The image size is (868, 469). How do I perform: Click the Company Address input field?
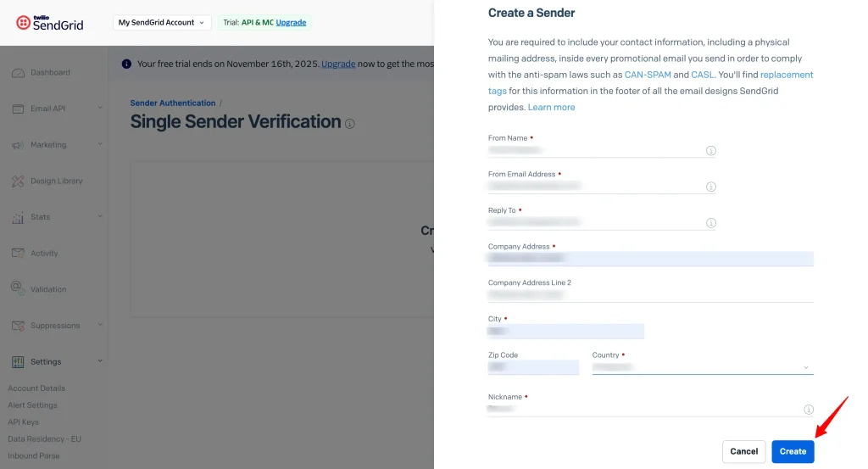coord(650,258)
